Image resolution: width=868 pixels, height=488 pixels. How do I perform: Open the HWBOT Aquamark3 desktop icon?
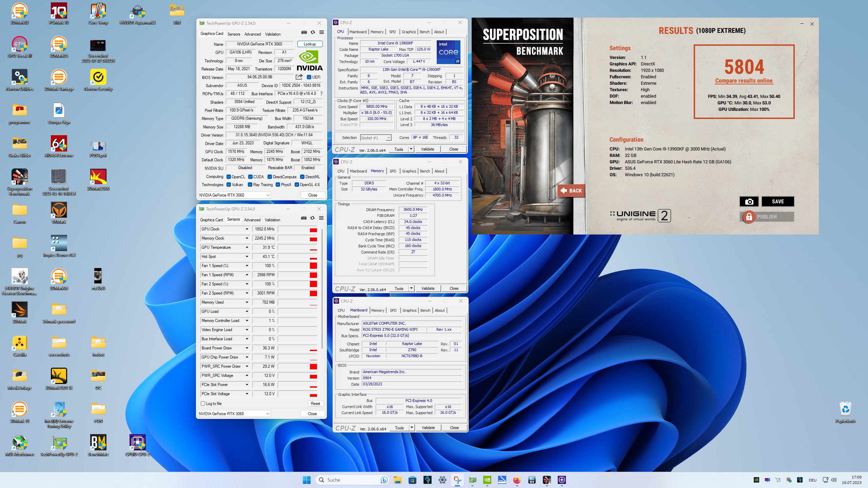pyautogui.click(x=137, y=14)
